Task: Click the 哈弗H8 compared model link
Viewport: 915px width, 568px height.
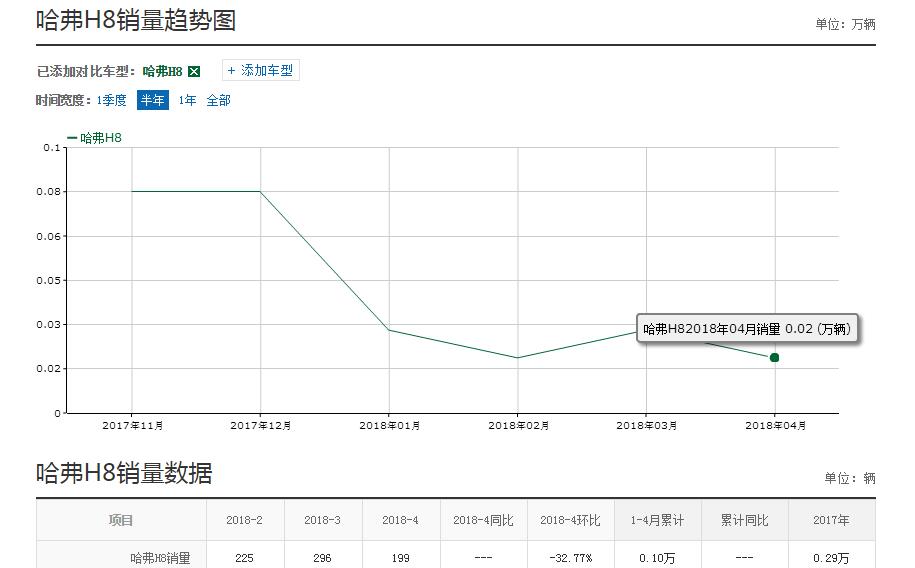Action: pyautogui.click(x=162, y=71)
